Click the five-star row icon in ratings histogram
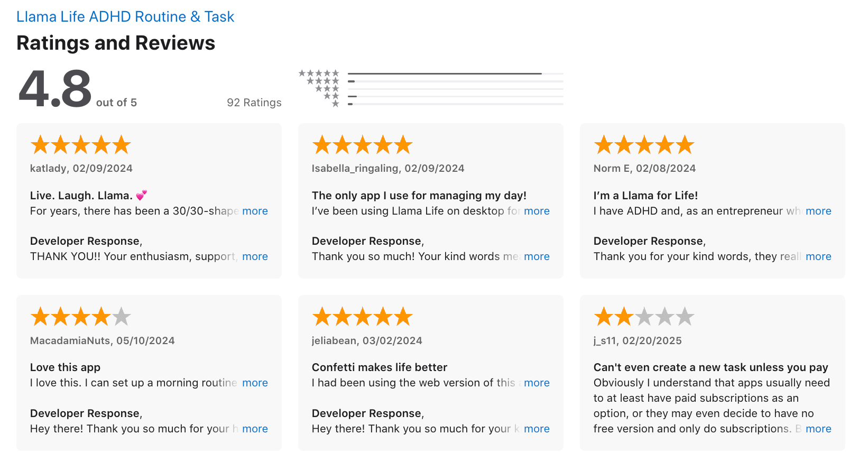868x462 pixels. (x=319, y=73)
